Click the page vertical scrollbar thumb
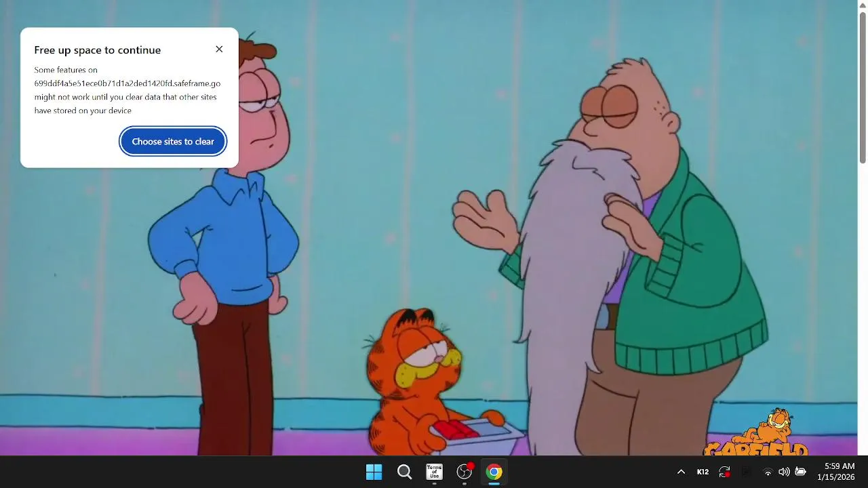This screenshot has height=488, width=868. pyautogui.click(x=863, y=87)
